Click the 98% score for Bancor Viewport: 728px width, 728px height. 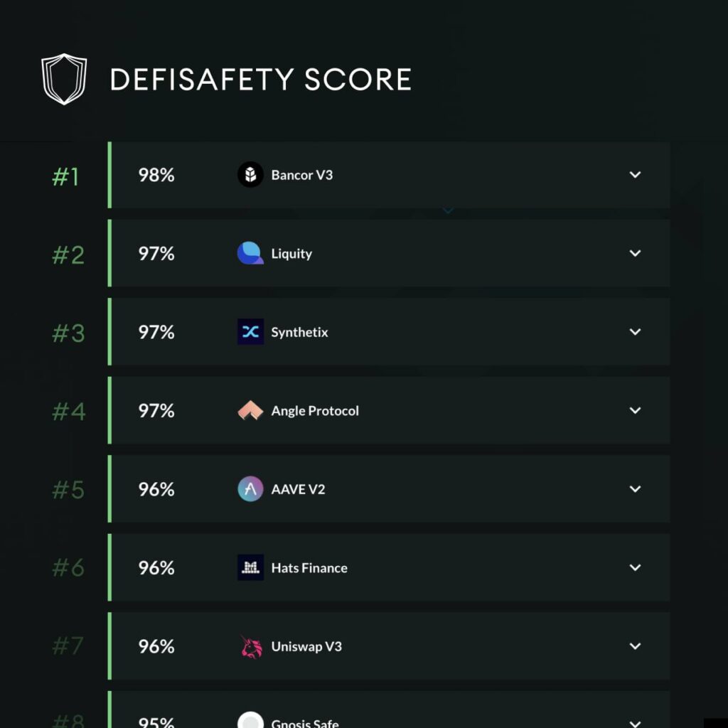156,175
